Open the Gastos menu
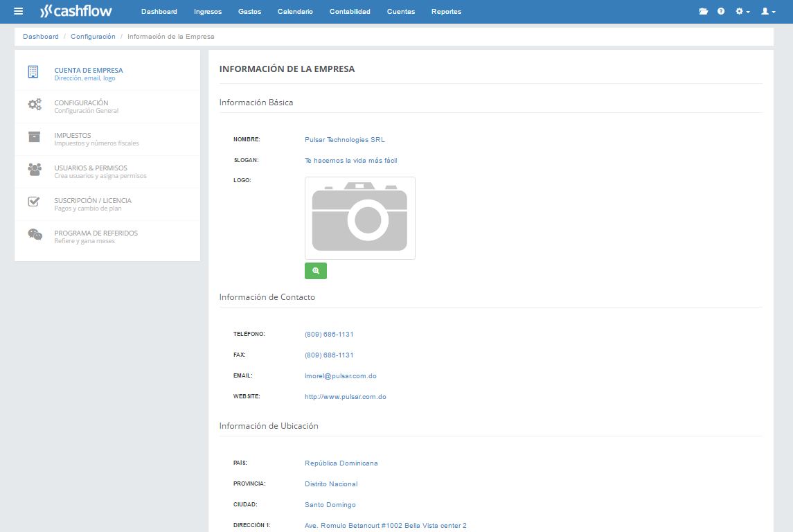Screen dimensions: 793x532 [x=250, y=11]
